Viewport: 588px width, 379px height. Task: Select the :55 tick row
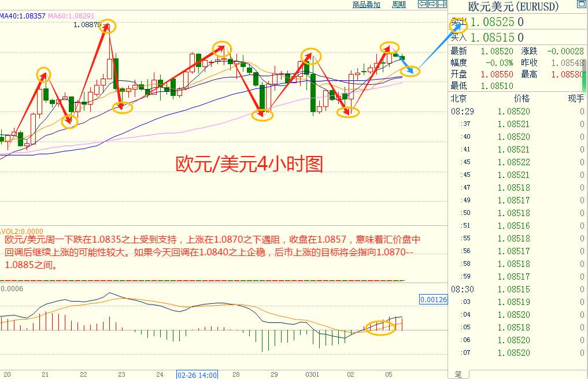pos(517,239)
